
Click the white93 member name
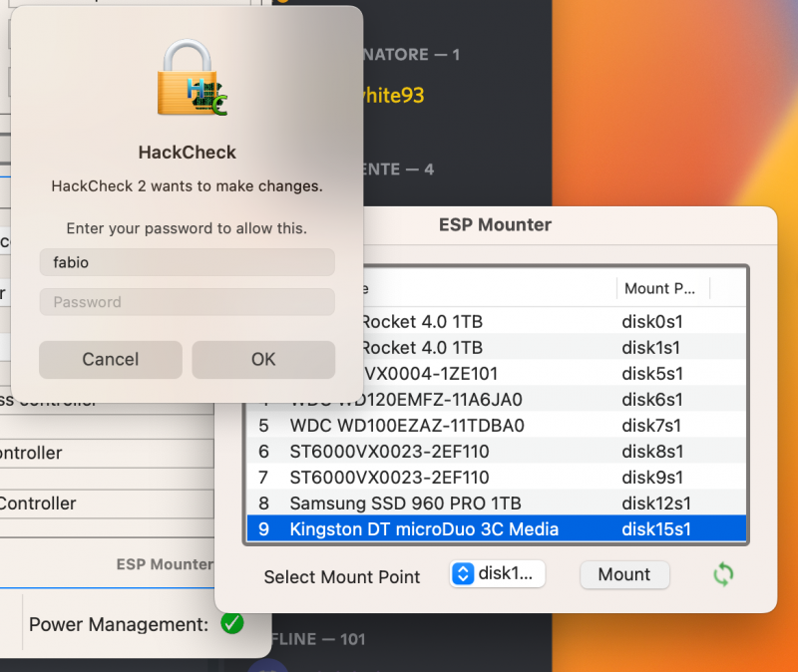[x=389, y=96]
